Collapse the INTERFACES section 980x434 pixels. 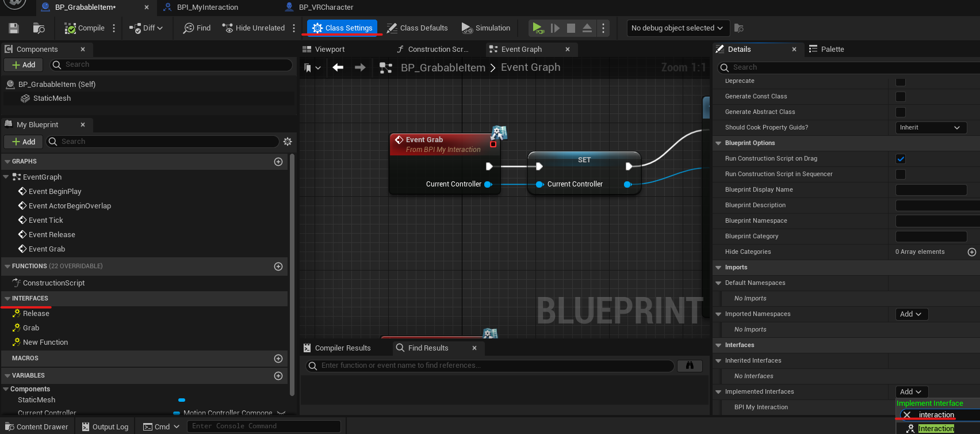click(7, 299)
